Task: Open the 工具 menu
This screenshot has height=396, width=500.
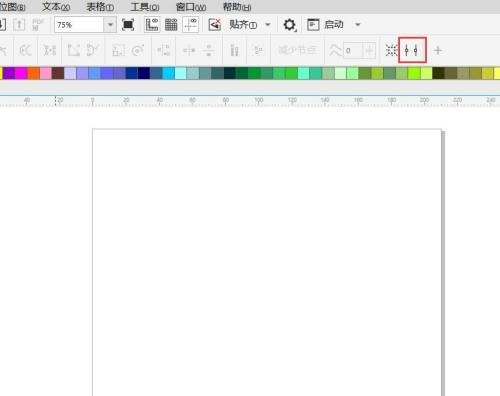Action: (145, 7)
